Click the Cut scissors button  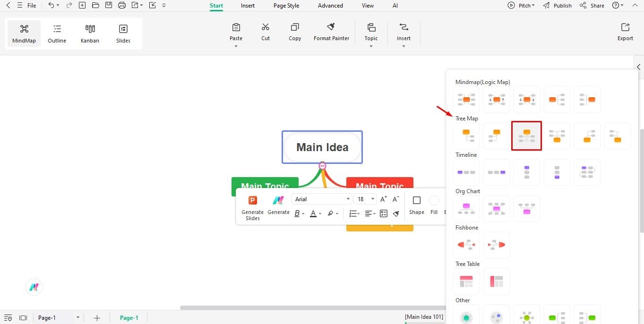coord(266,32)
